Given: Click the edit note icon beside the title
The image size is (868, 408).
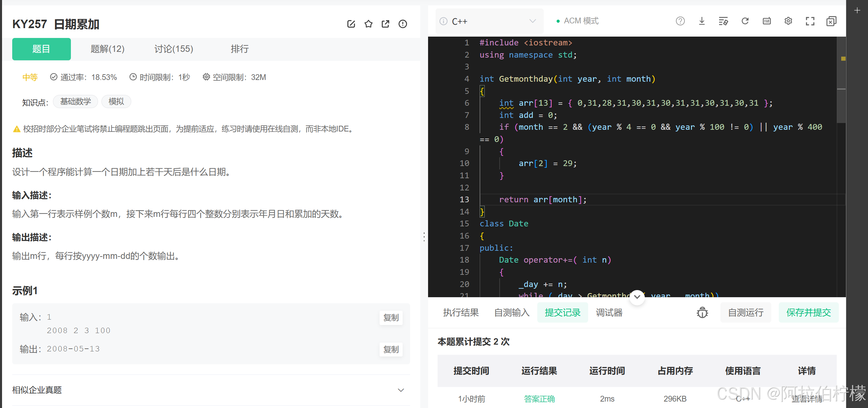Looking at the screenshot, I should pos(351,24).
